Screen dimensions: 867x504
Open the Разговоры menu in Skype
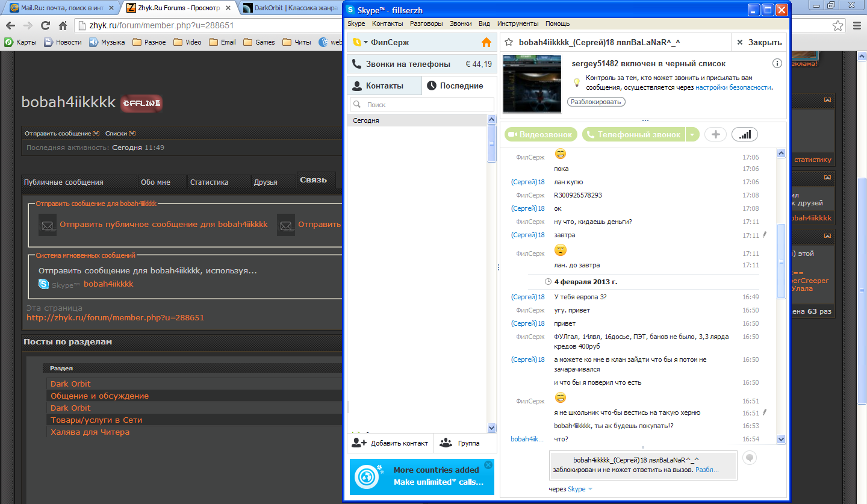(x=426, y=23)
